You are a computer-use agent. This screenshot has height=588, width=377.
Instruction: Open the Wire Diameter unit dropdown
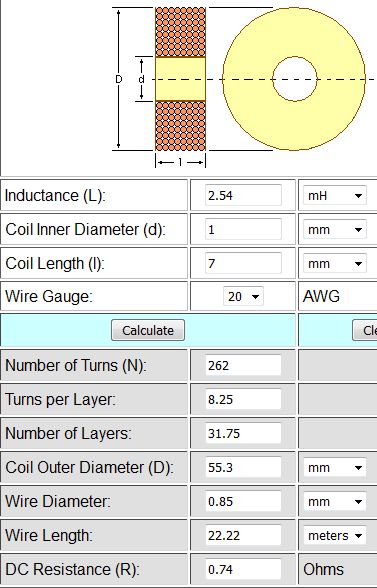[335, 501]
